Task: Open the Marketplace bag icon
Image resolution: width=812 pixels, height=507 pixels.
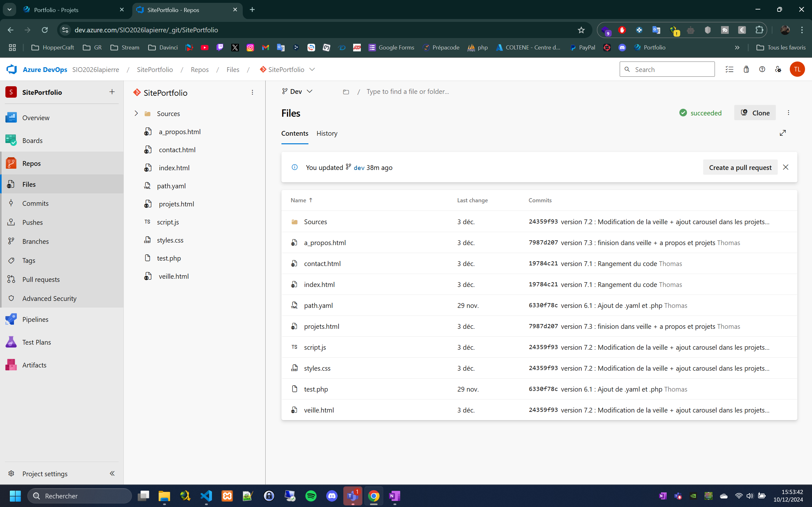Action: pos(746,69)
